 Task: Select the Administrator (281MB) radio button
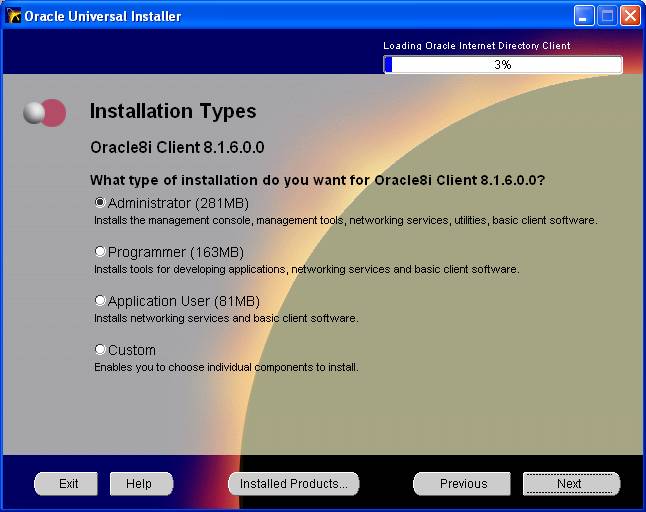tap(100, 202)
